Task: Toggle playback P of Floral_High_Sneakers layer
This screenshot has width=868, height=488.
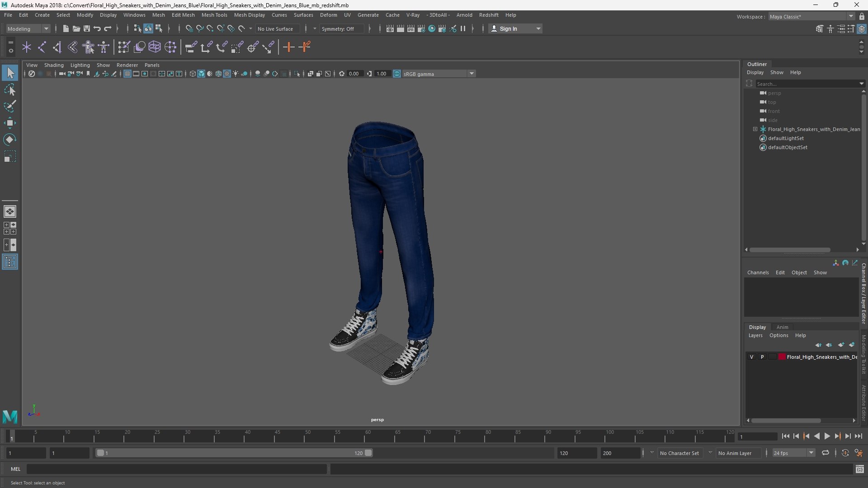Action: click(x=762, y=357)
